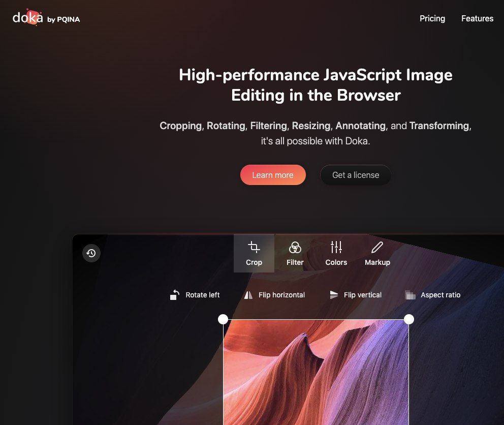Screen dimensions: 504x425
Task: Open the Aspect ratio options
Action: point(433,295)
